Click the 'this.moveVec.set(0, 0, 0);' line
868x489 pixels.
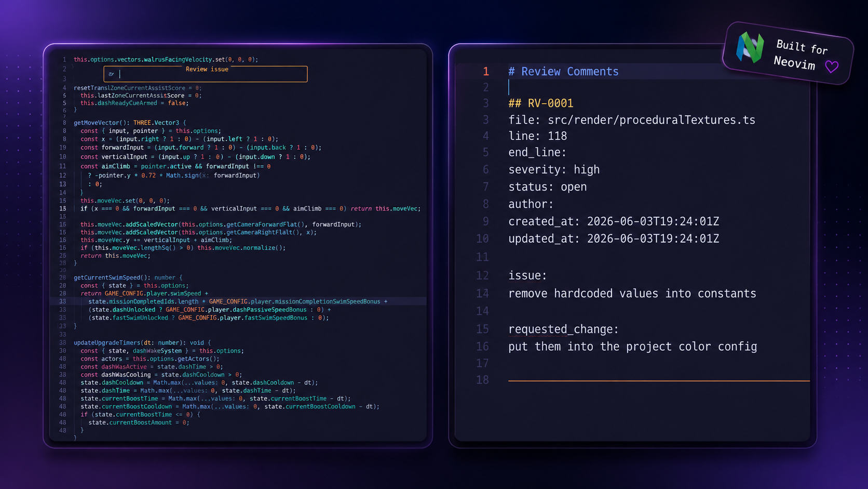pyautogui.click(x=125, y=201)
